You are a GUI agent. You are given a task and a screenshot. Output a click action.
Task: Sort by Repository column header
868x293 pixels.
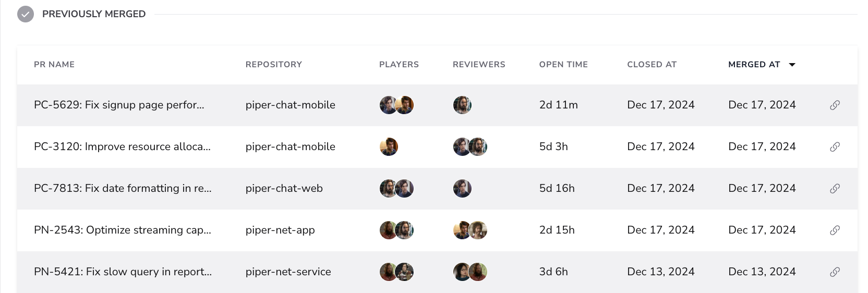pos(274,65)
